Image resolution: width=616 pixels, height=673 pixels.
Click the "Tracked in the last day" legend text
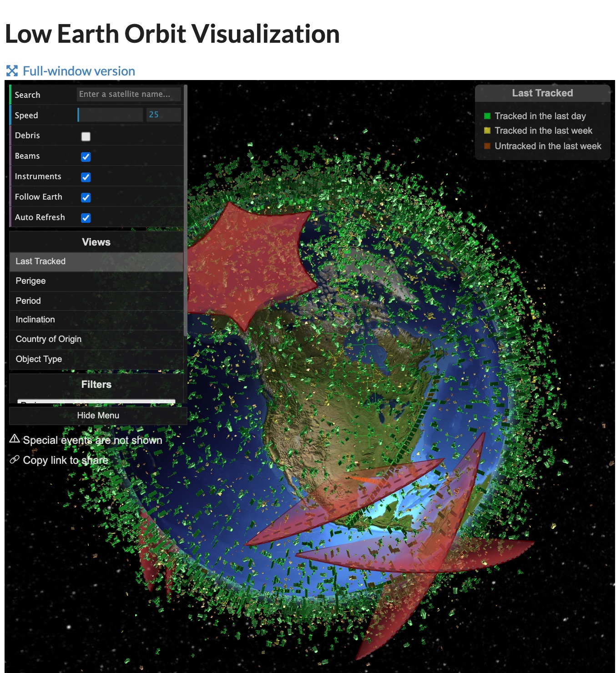pyautogui.click(x=540, y=116)
